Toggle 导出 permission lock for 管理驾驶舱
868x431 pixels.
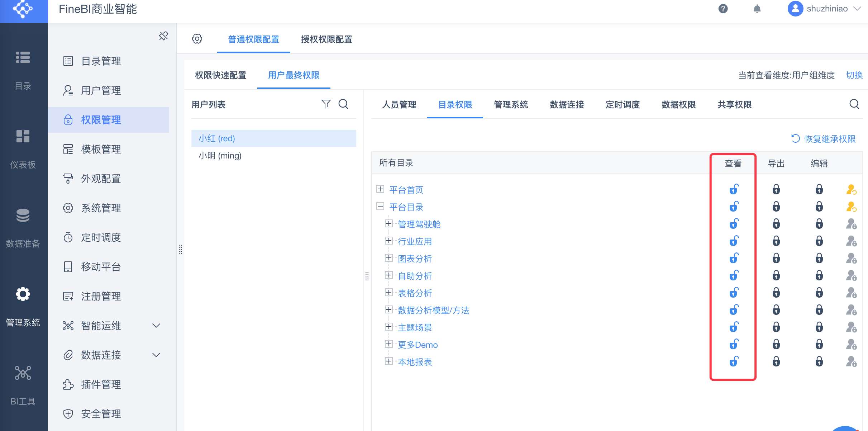coord(776,224)
